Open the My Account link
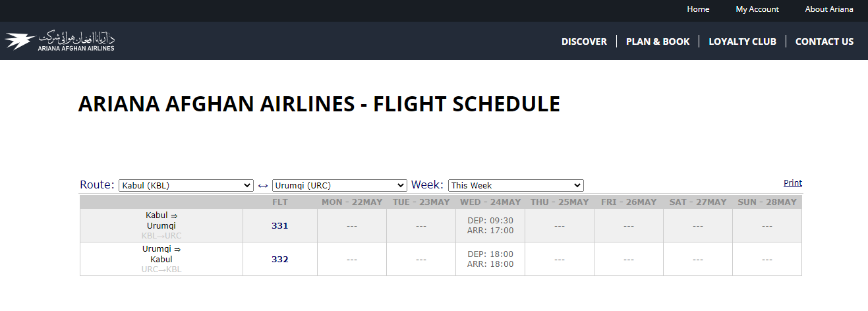Viewport: 868px width, 311px height. [x=757, y=9]
